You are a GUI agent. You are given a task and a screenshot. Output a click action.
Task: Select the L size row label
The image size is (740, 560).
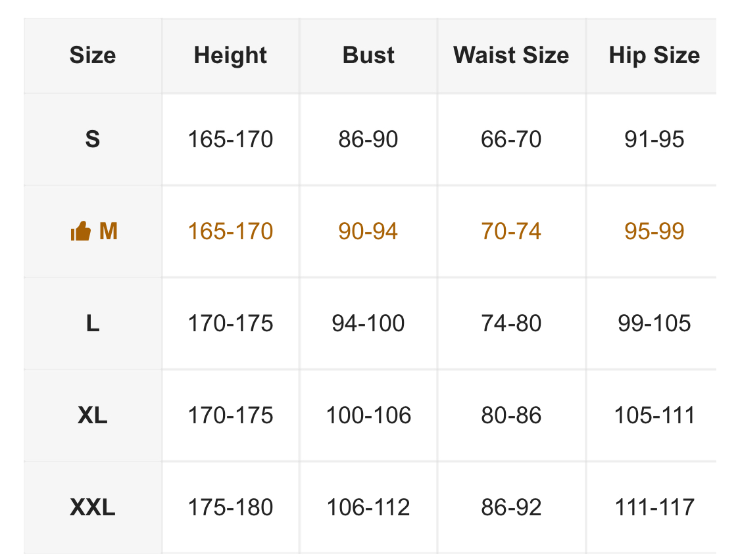93,323
